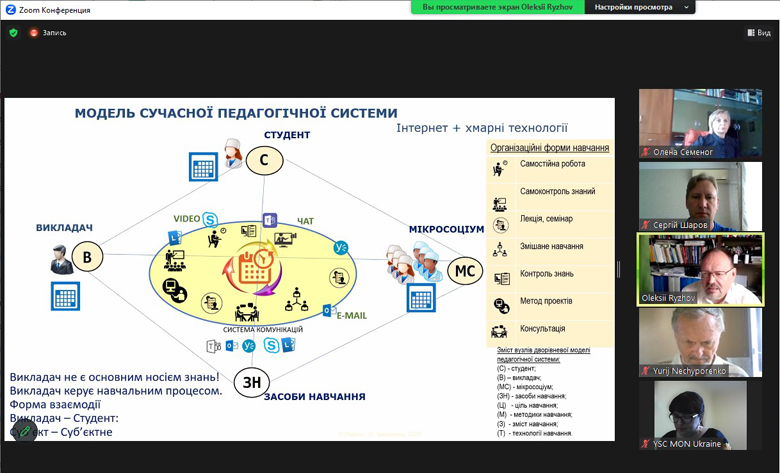
Task: Click Outlook icon beside E-MAIL label
Action: click(329, 311)
